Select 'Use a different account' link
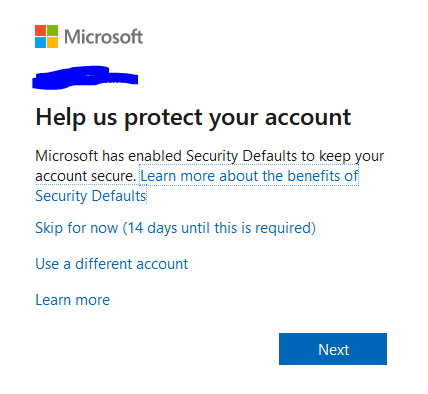 [x=112, y=264]
